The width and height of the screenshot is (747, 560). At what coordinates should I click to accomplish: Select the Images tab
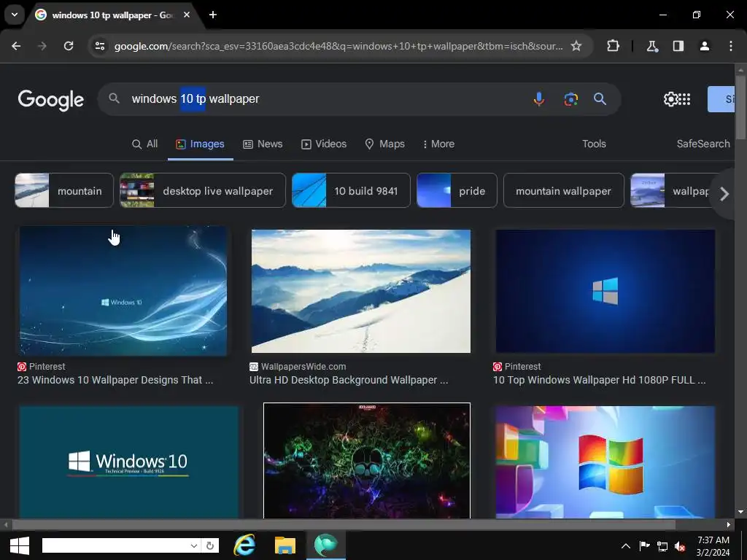200,144
